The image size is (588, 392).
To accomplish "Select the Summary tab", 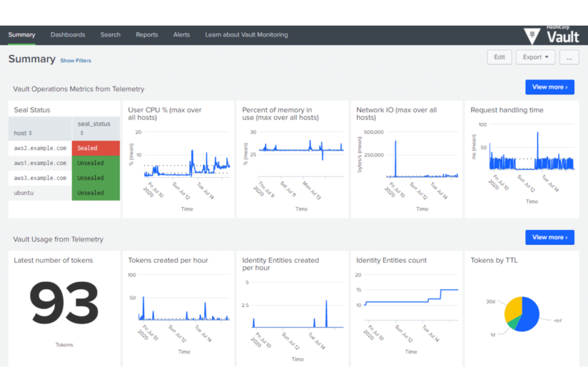I will click(22, 35).
